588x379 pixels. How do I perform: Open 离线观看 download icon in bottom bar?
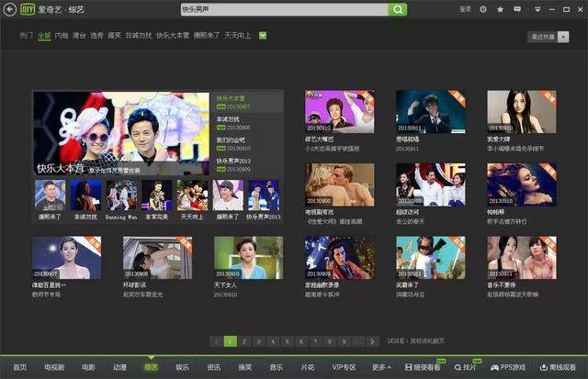click(560, 367)
